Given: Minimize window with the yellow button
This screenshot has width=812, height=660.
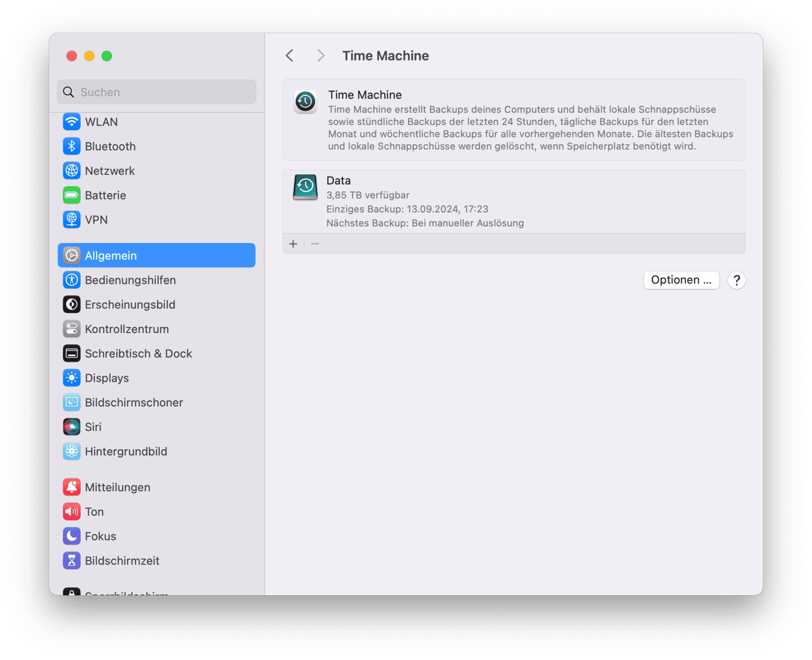Looking at the screenshot, I should 89,56.
